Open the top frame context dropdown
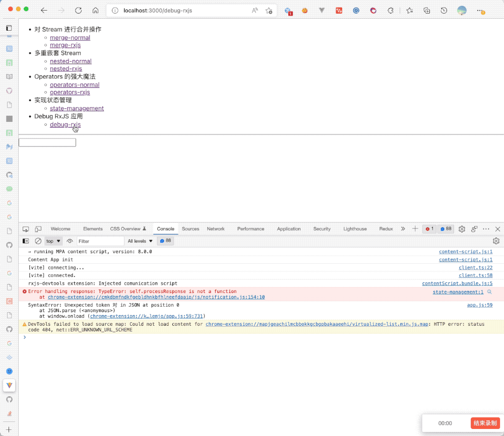This screenshot has height=436, width=504. (x=52, y=241)
